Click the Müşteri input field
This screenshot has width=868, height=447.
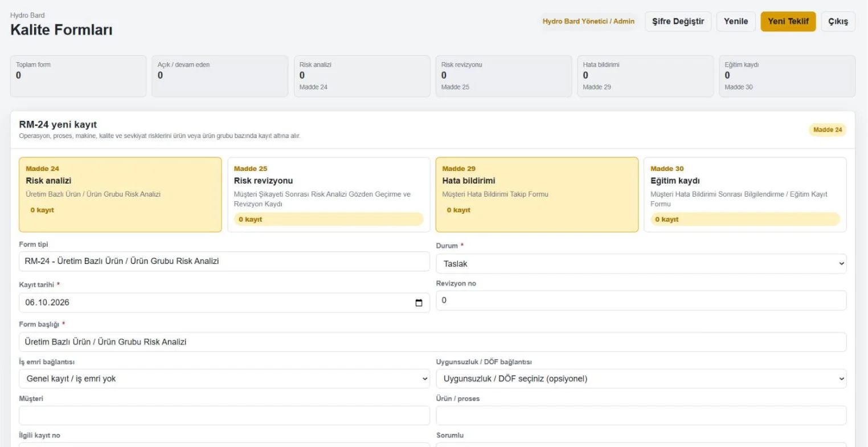click(x=224, y=416)
